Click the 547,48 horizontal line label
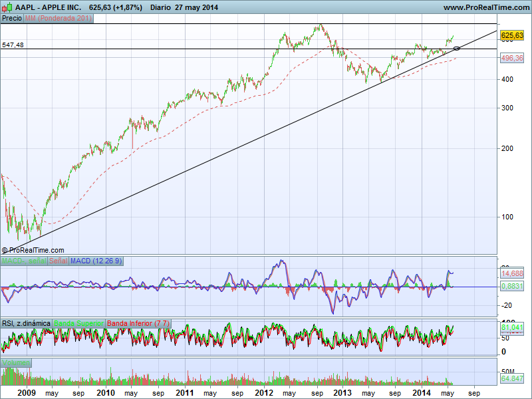 click(13, 45)
